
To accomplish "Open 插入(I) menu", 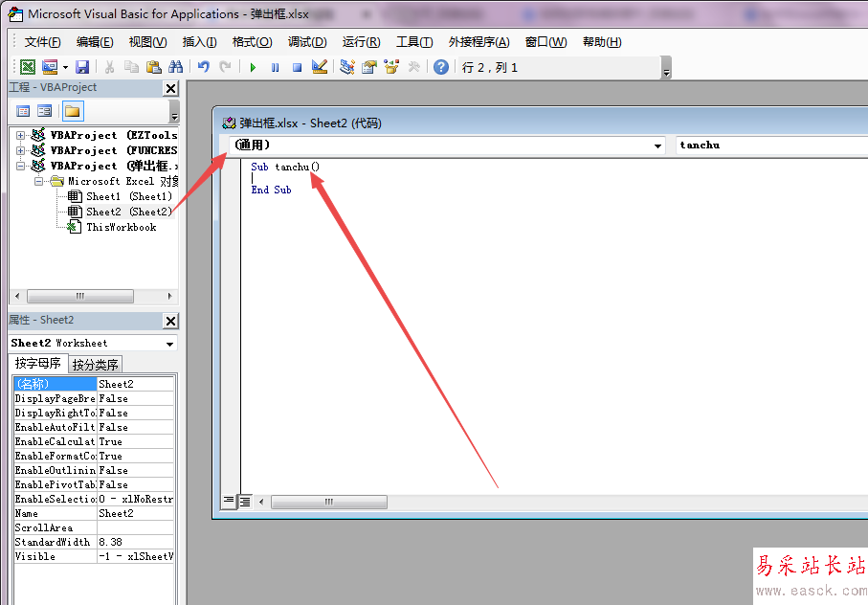I will 199,42.
